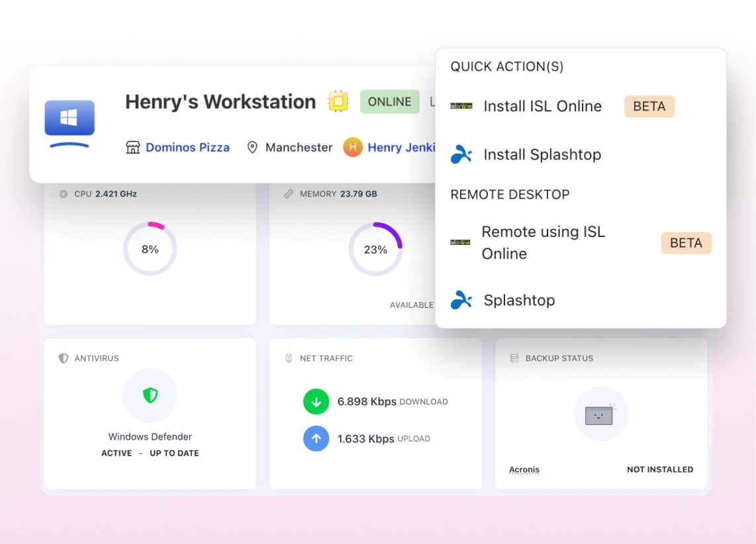Click the Acronis backup label
Screen dimensions: 756x544
524,469
